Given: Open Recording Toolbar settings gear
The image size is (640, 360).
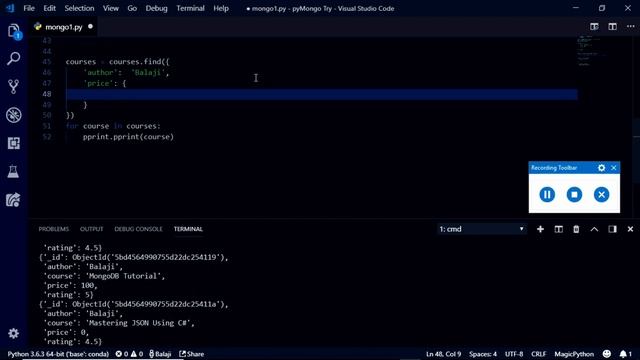Looking at the screenshot, I should [602, 168].
